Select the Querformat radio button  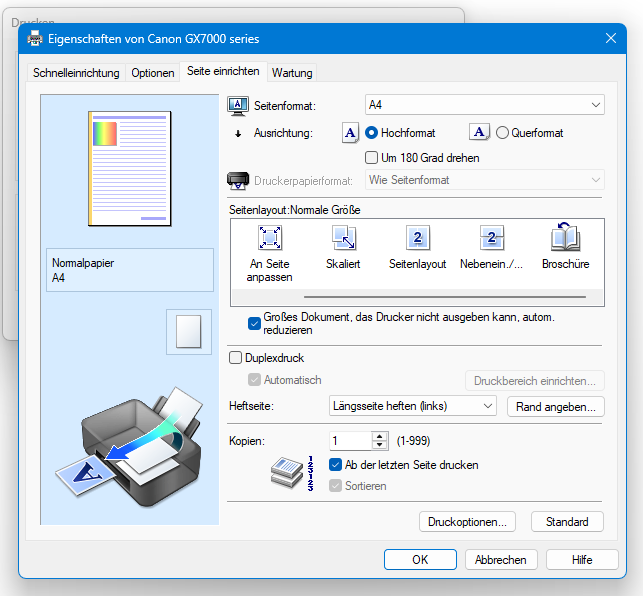coord(502,133)
